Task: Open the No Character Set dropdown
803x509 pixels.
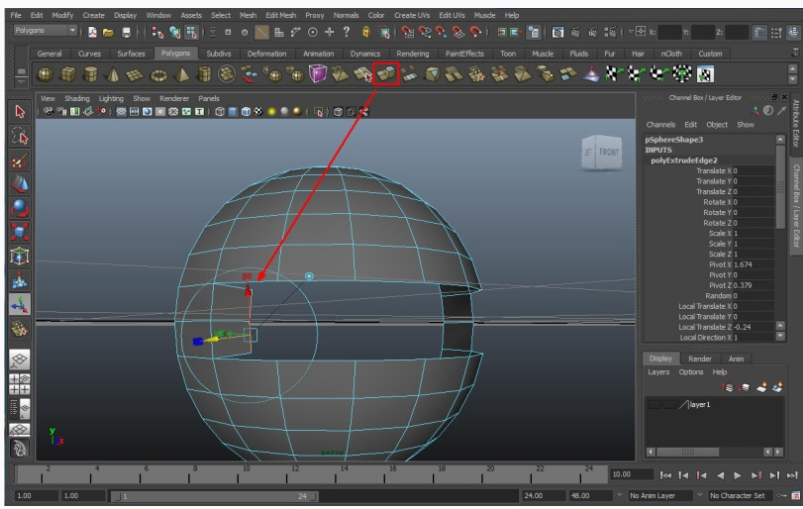Action: pos(741,496)
